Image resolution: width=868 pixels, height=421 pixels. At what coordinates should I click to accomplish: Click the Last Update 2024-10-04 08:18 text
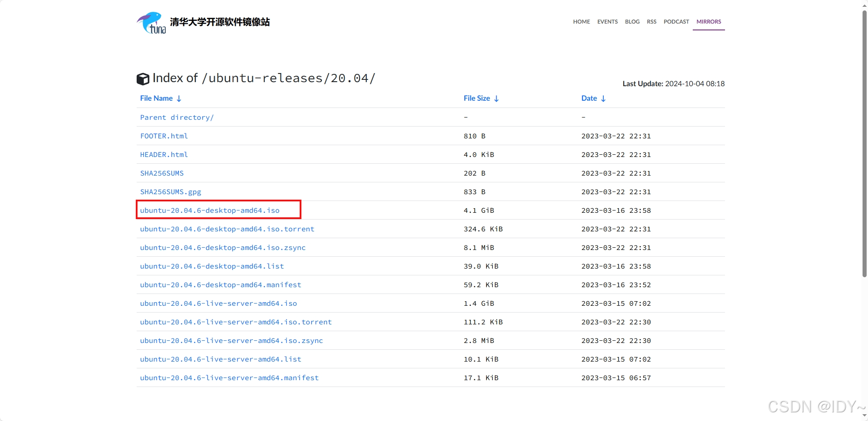click(x=674, y=83)
